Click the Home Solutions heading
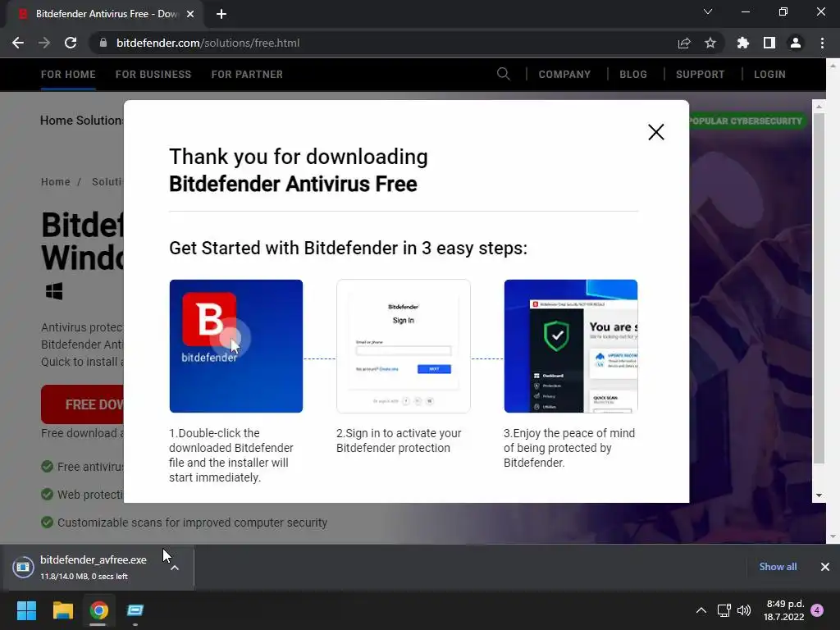 pyautogui.click(x=81, y=121)
